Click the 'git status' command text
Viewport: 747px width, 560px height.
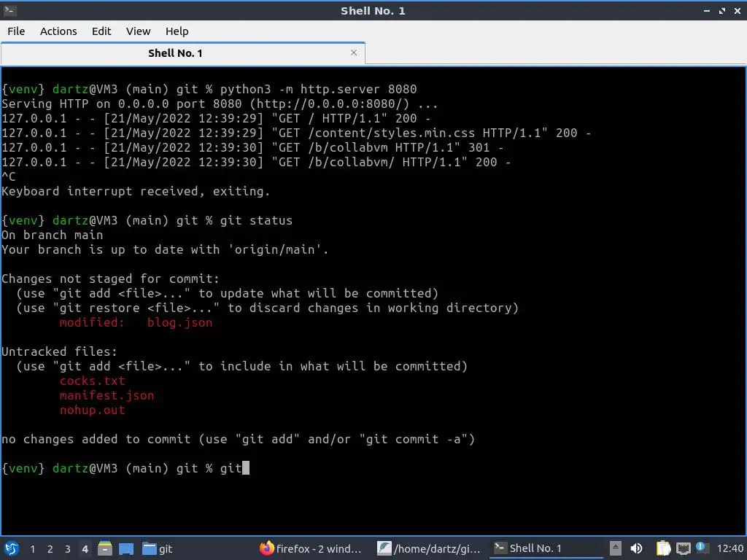coord(256,220)
